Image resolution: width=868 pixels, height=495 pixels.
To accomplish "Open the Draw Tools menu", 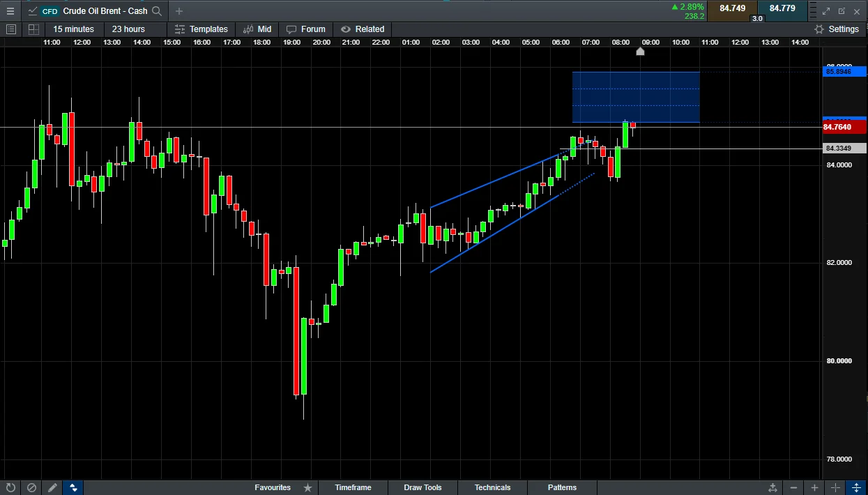I will tap(422, 487).
